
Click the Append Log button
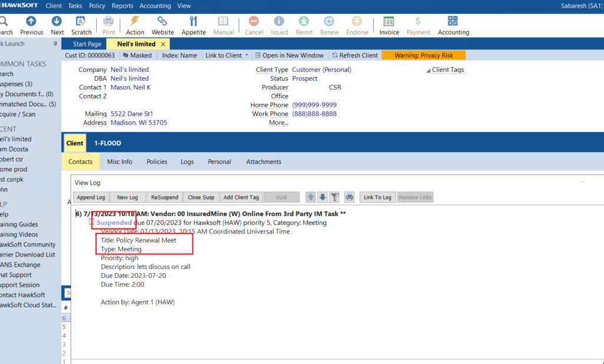pyautogui.click(x=91, y=197)
